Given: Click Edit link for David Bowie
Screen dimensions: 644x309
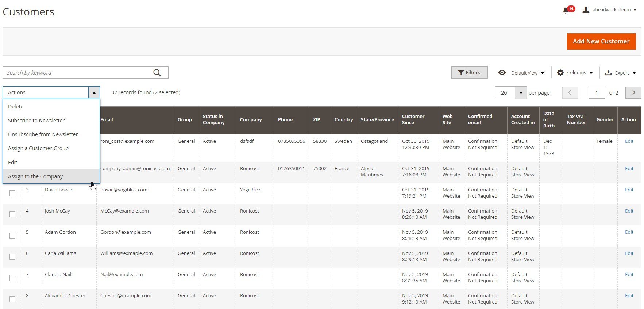Looking at the screenshot, I should [629, 190].
